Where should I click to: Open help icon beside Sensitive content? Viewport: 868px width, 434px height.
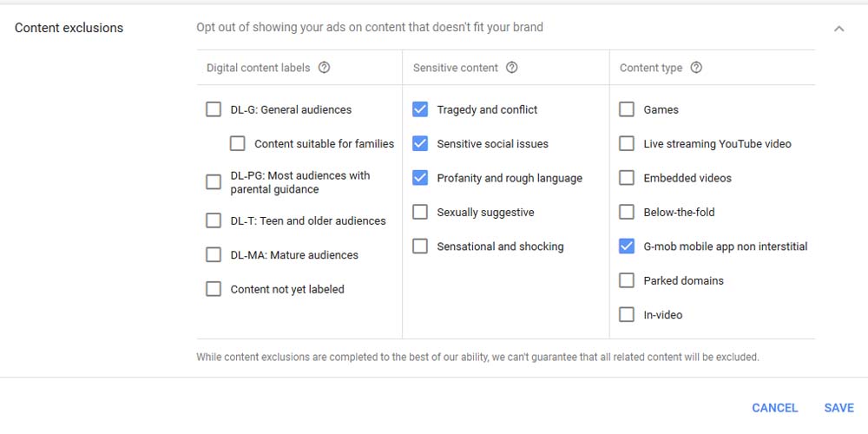point(512,68)
